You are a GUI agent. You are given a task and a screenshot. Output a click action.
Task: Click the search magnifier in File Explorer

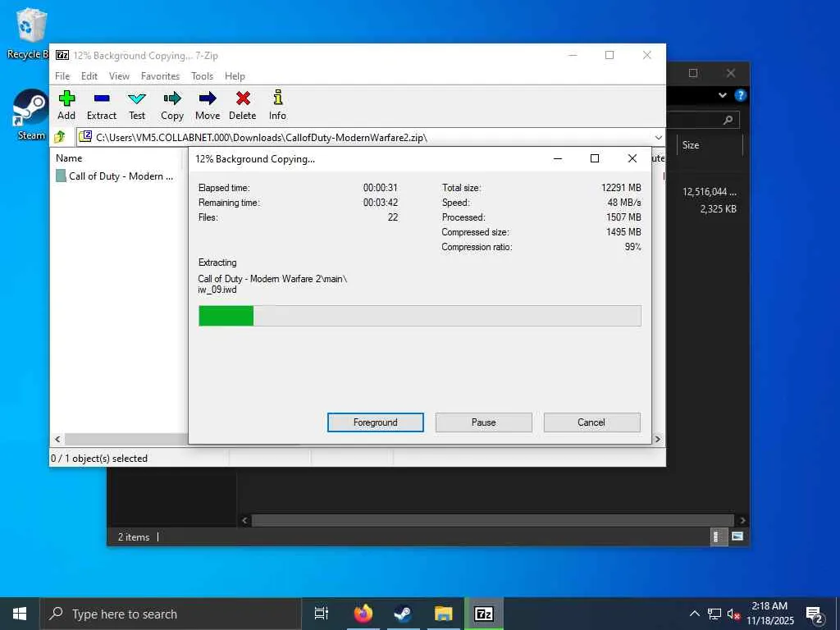(728, 120)
